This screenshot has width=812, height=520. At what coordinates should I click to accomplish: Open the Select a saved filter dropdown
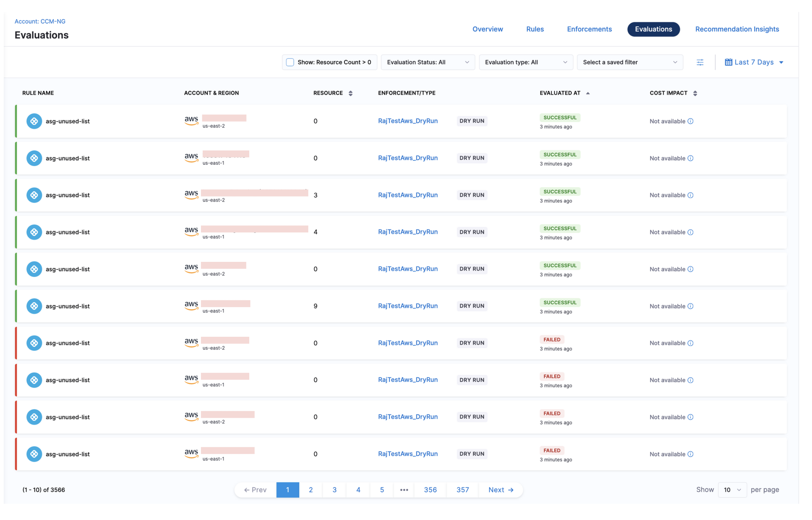[630, 62]
